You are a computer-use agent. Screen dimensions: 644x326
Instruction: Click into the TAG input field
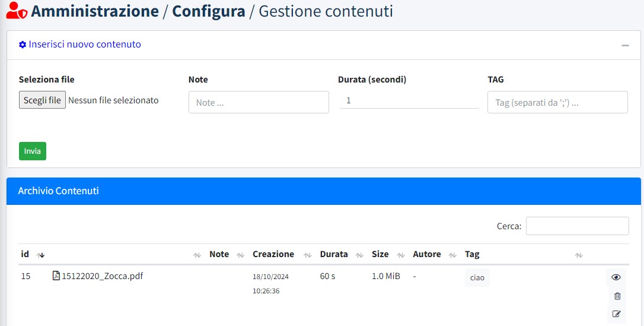[x=557, y=102]
